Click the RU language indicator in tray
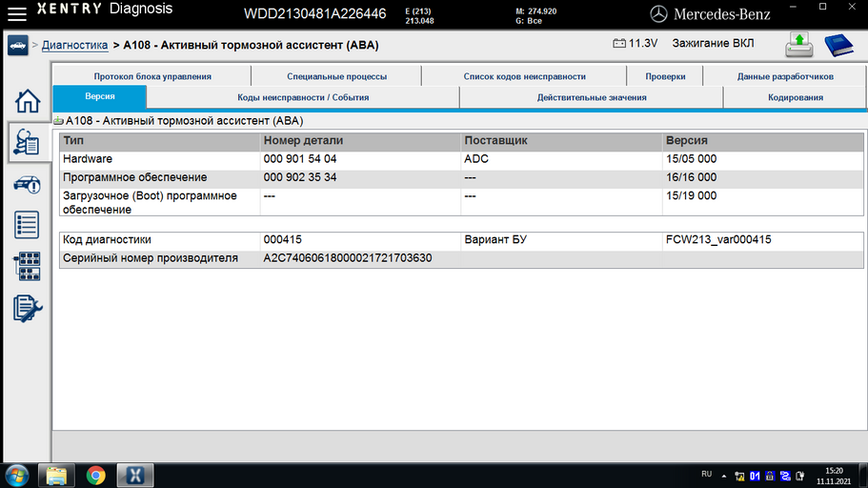 tap(706, 474)
